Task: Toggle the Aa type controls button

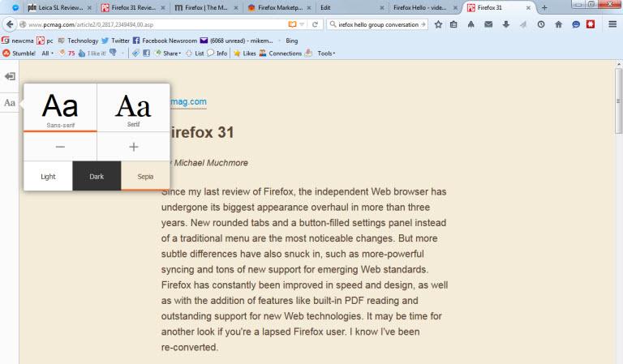Action: click(10, 103)
